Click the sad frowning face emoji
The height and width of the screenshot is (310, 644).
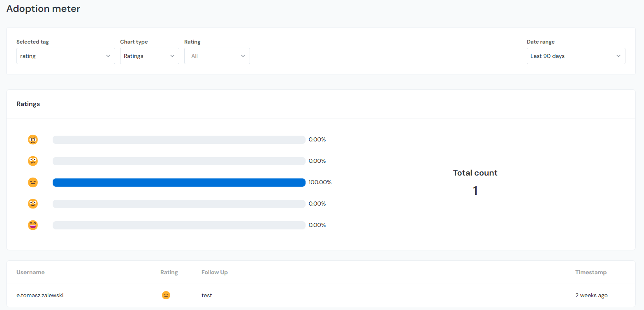(33, 161)
